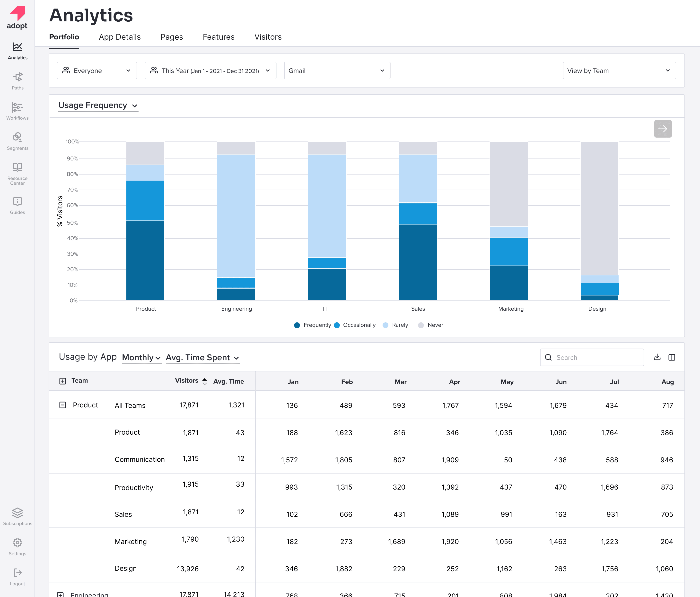The image size is (700, 597).
Task: Focus the Search input field
Action: click(592, 358)
